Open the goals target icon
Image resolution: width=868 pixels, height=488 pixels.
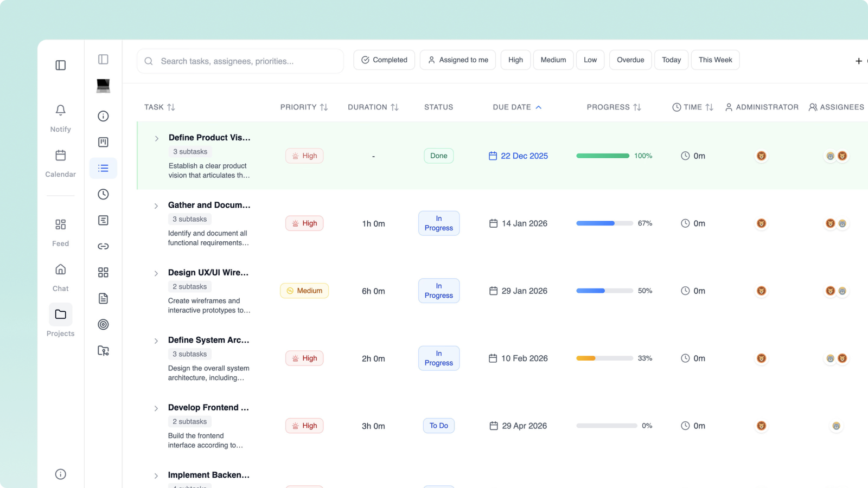point(103,324)
